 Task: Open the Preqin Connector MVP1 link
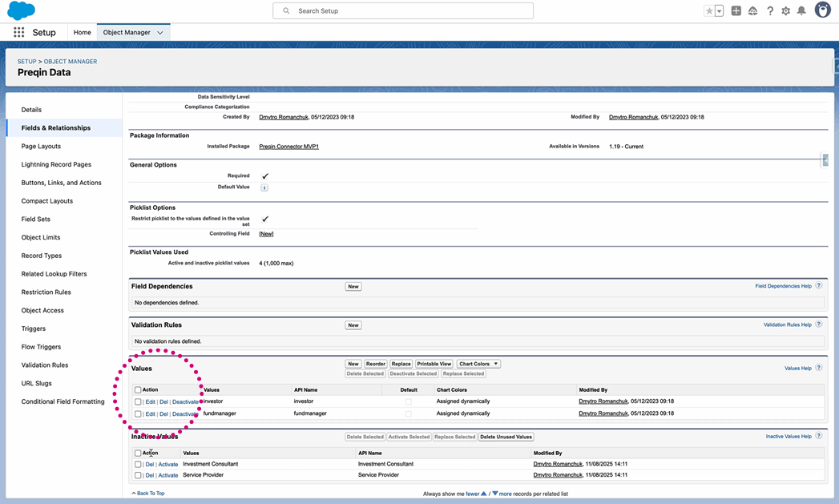coord(288,147)
